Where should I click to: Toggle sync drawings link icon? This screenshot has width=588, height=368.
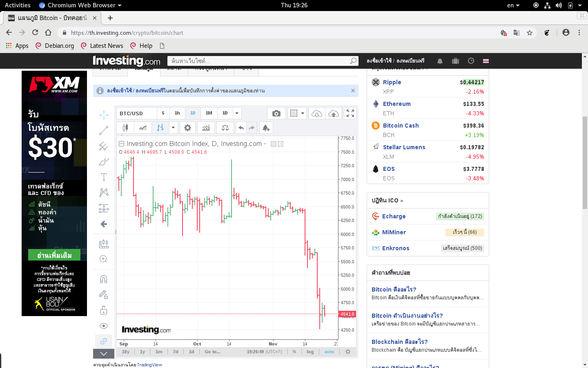[104, 341]
